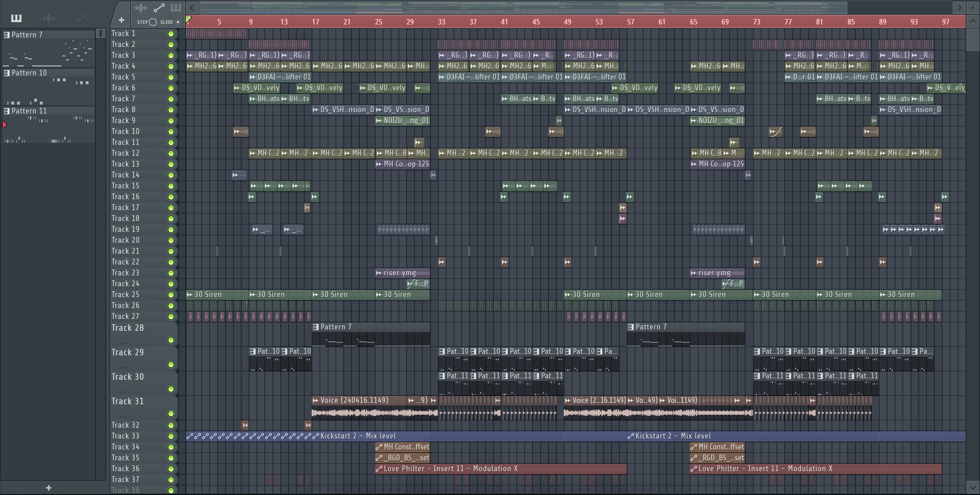Click the vertical scrollbar thumb at right

tap(973, 39)
